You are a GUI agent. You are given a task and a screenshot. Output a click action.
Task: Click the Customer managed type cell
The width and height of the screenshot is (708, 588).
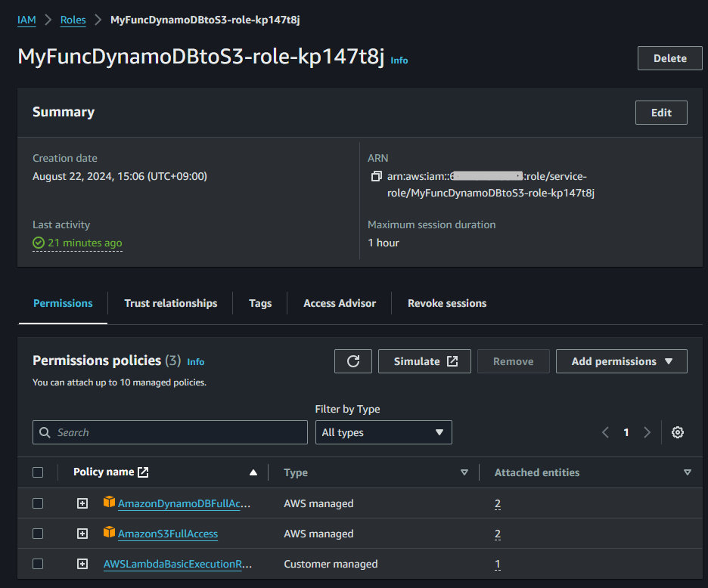[331, 564]
